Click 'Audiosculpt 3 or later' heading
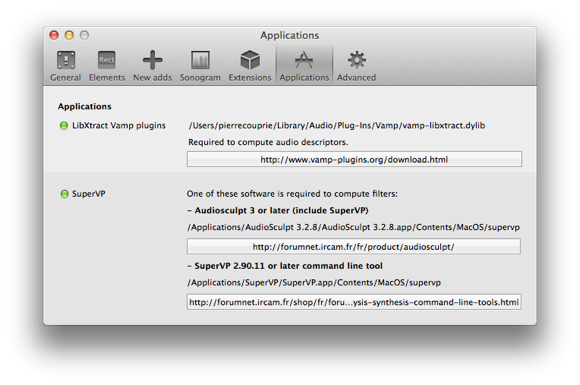580x385 pixels. pyautogui.click(x=281, y=210)
